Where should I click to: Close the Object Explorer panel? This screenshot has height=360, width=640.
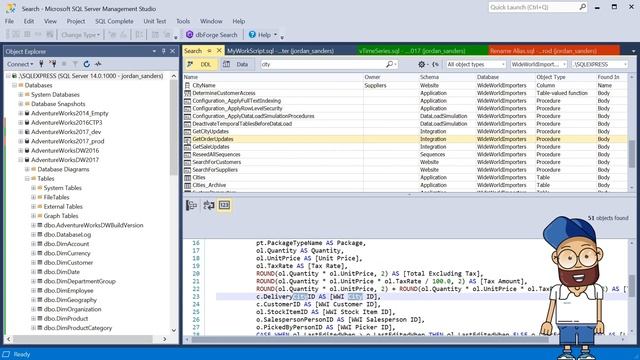coord(172,51)
